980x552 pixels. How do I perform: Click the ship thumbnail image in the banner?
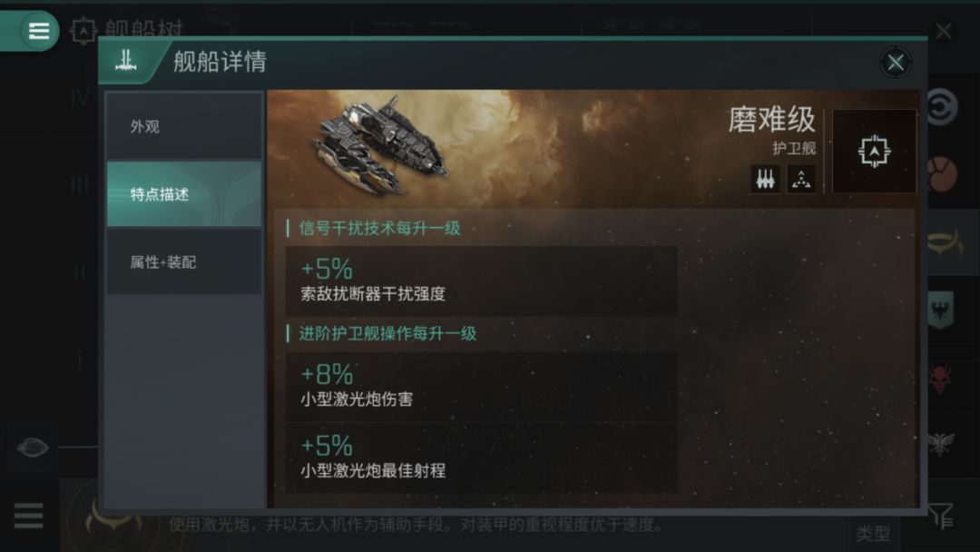point(381,146)
